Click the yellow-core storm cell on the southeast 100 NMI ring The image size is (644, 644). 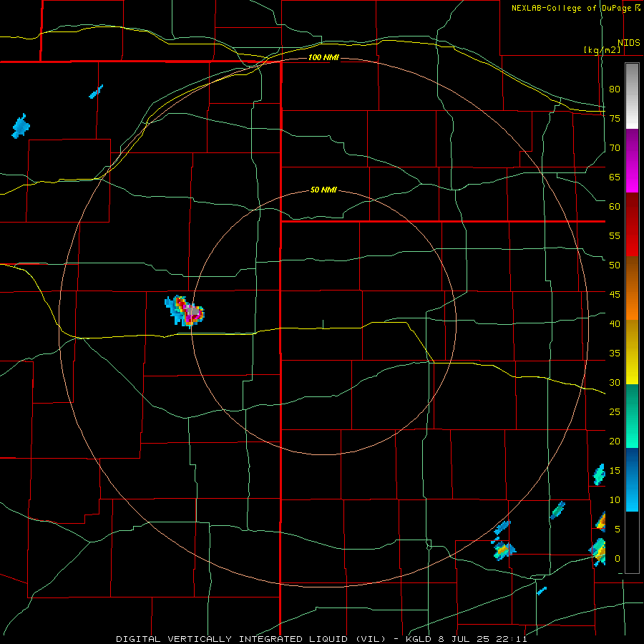click(503, 549)
